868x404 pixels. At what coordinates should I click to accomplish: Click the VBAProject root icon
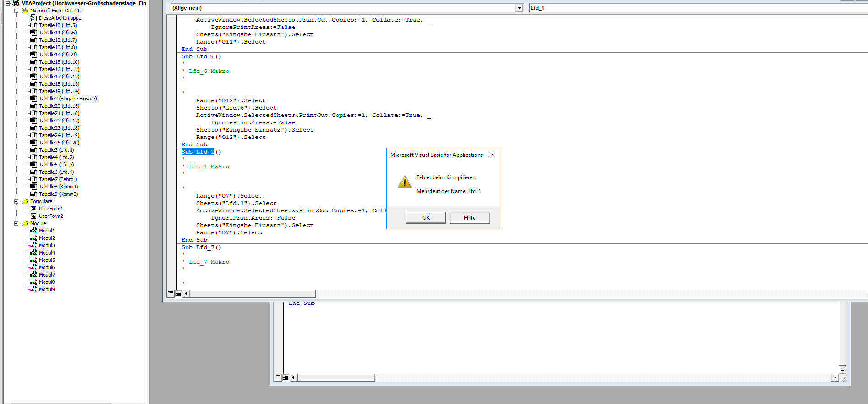(16, 3)
